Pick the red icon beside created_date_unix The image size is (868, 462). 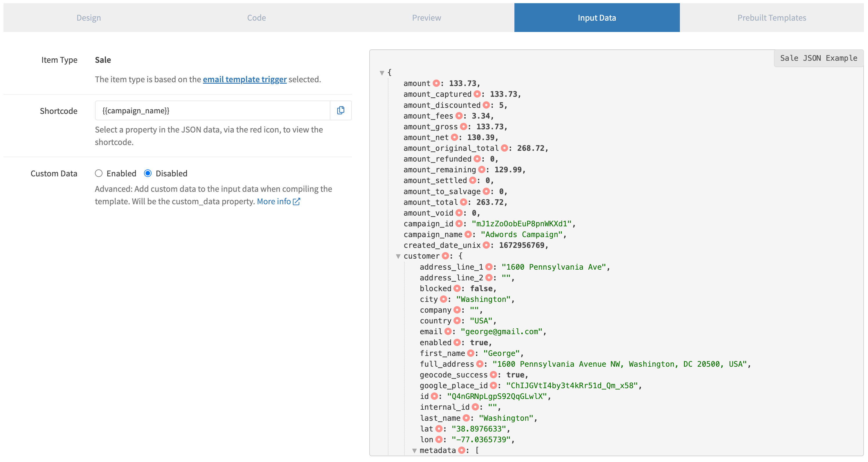486,245
